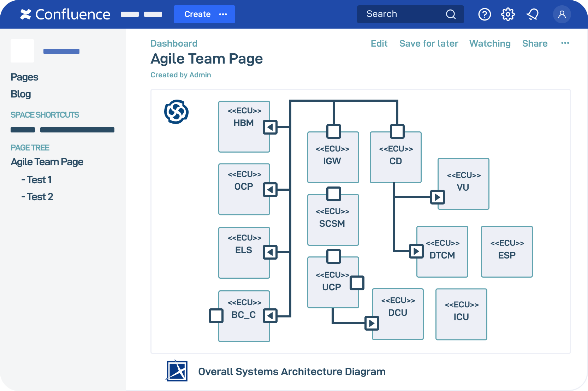Open the settings gear icon

tap(508, 14)
